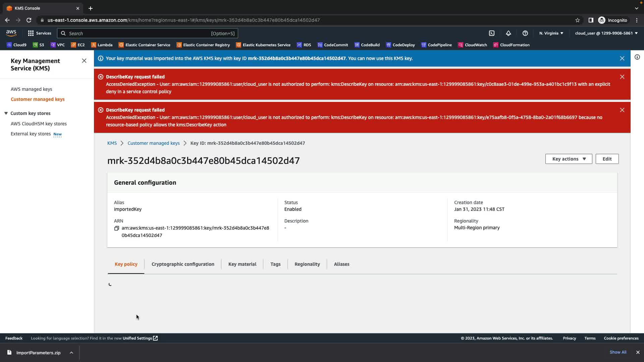Collapse the Key Management Service sidebar
This screenshot has height=362, width=644.
click(84, 61)
